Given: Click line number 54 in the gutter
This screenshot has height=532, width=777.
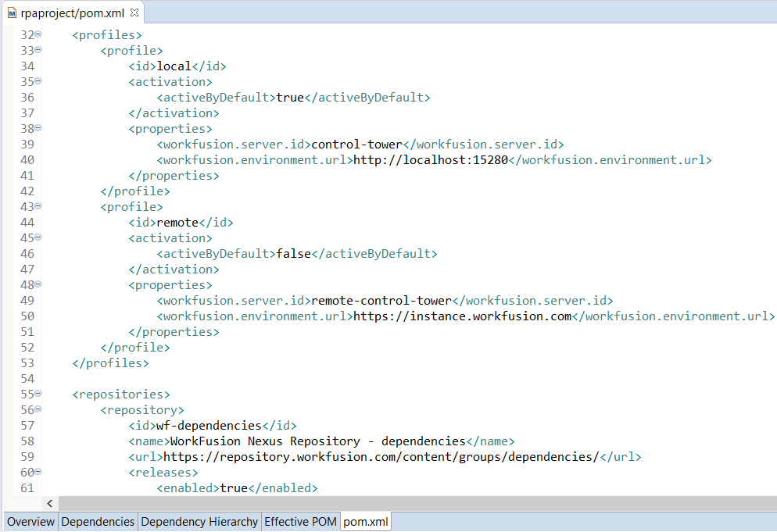Looking at the screenshot, I should pyautogui.click(x=27, y=379).
